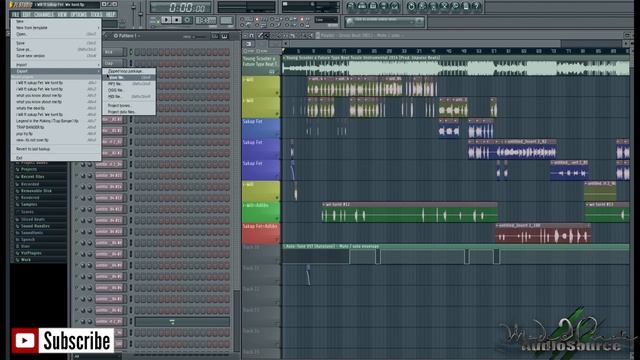The width and height of the screenshot is (640, 360).
Task: Select the Sakup Fet+Adlibs red track header
Action: (261, 233)
